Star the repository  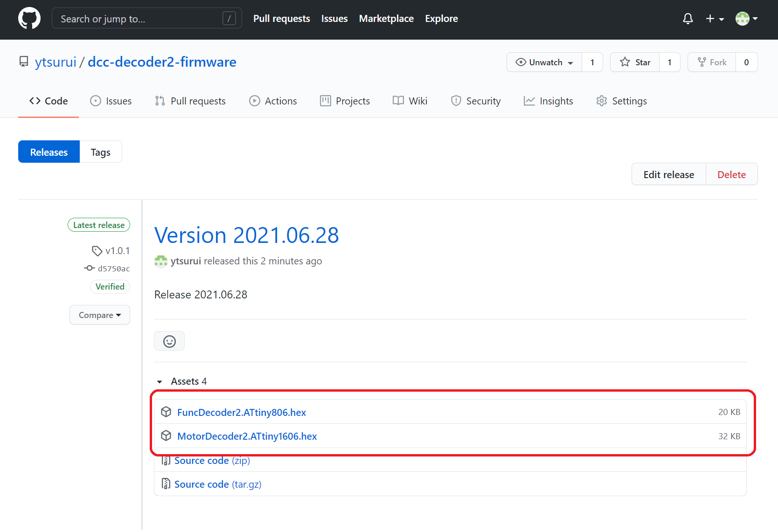click(635, 62)
